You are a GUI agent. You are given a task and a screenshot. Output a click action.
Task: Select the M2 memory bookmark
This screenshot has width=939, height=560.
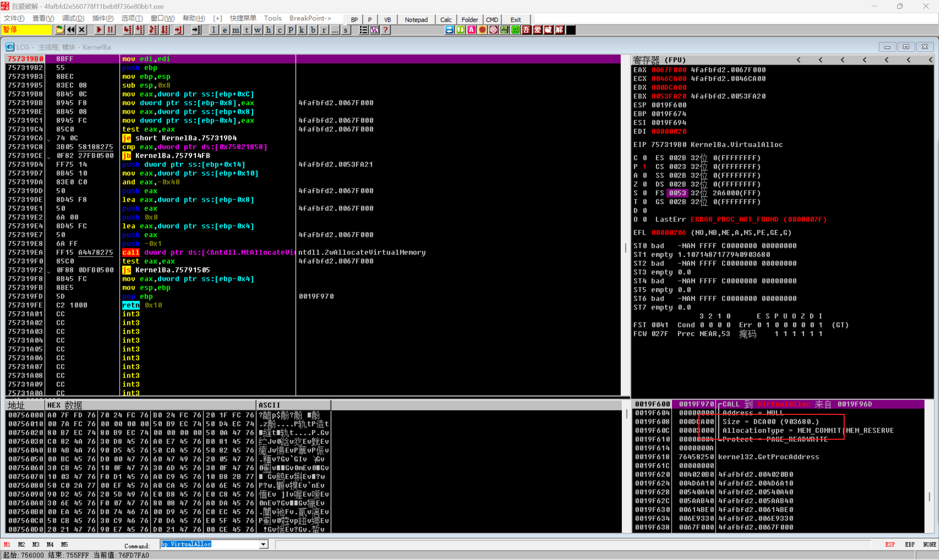[21, 545]
